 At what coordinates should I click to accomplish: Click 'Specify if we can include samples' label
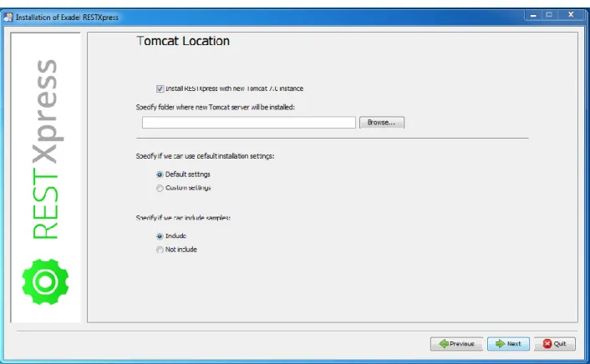coord(183,218)
